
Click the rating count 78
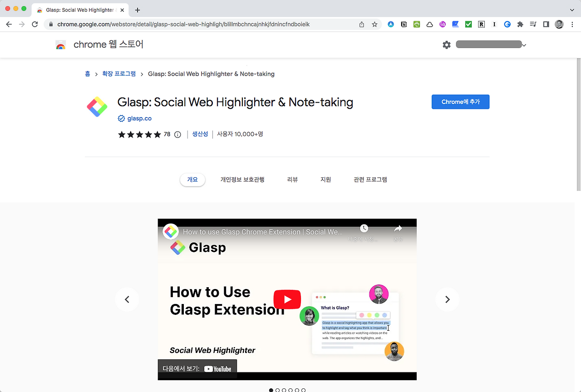point(167,134)
